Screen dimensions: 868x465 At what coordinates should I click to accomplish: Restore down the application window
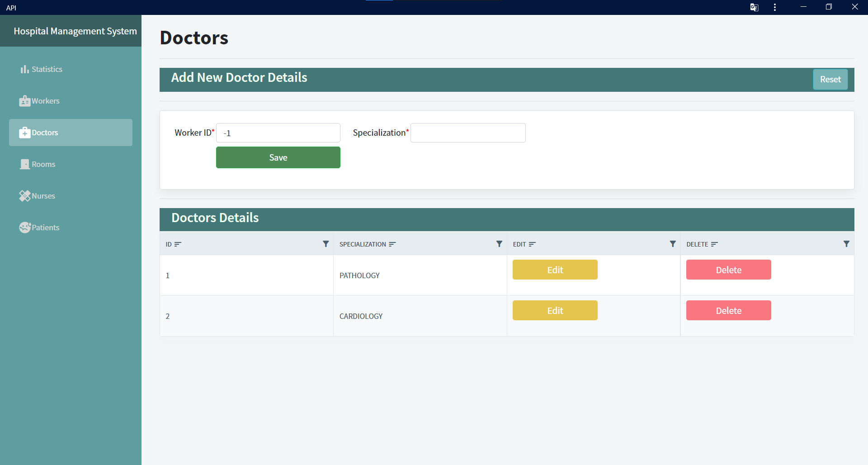829,7
